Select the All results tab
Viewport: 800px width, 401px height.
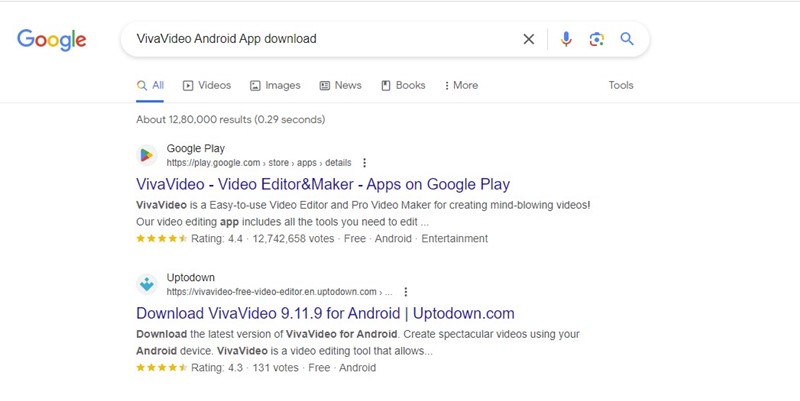(x=150, y=85)
